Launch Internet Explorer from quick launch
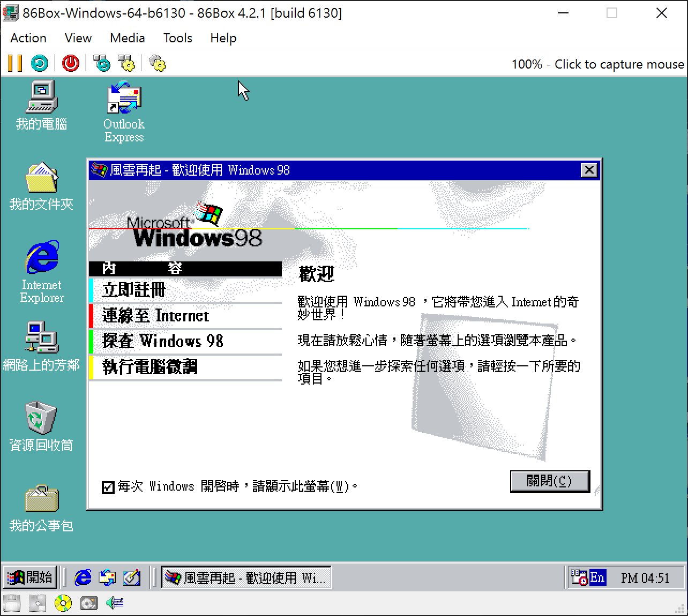 pos(83,577)
